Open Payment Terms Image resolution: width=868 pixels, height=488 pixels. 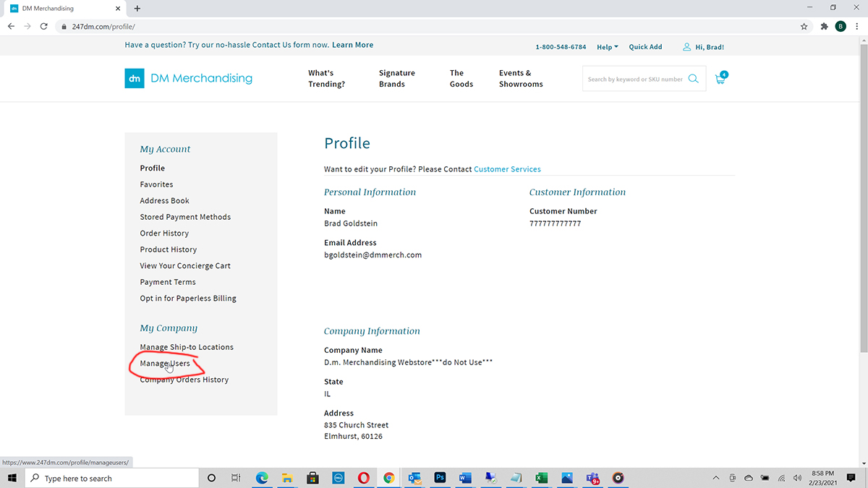tap(168, 282)
